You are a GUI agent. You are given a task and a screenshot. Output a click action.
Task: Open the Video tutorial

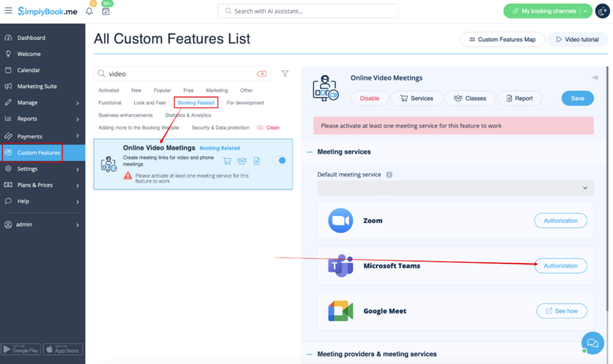[578, 40]
